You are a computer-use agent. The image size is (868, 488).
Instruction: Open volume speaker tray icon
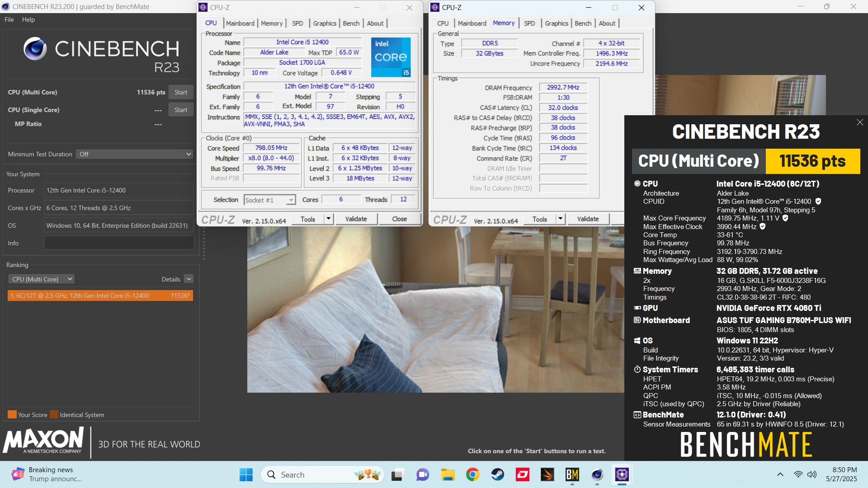[x=812, y=474]
